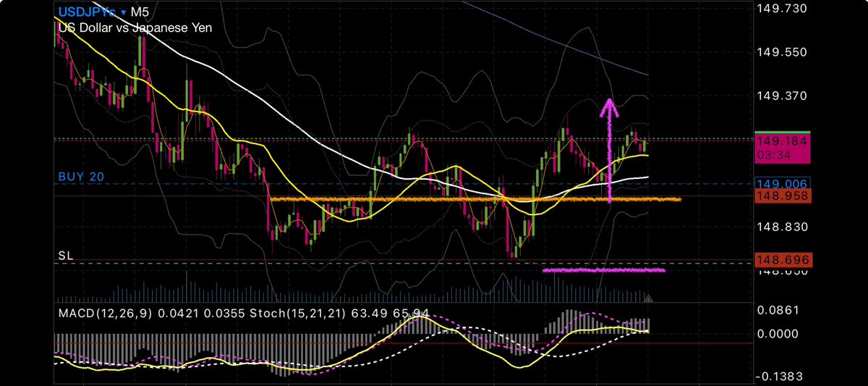The height and width of the screenshot is (386, 868).
Task: Select the Stoch(15,21,21) indicator label
Action: (x=298, y=313)
